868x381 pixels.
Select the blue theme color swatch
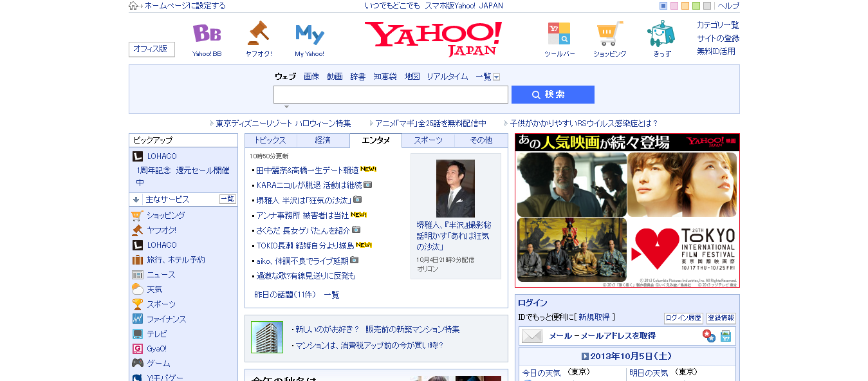click(x=663, y=6)
